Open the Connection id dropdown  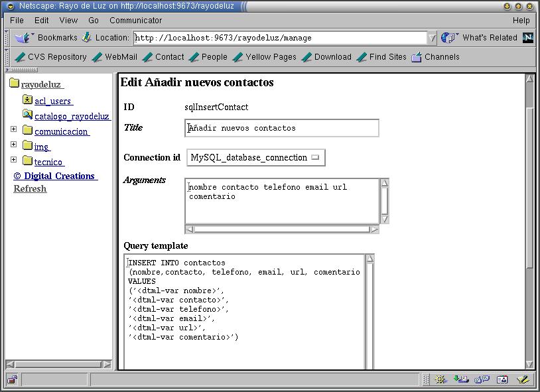coord(256,157)
